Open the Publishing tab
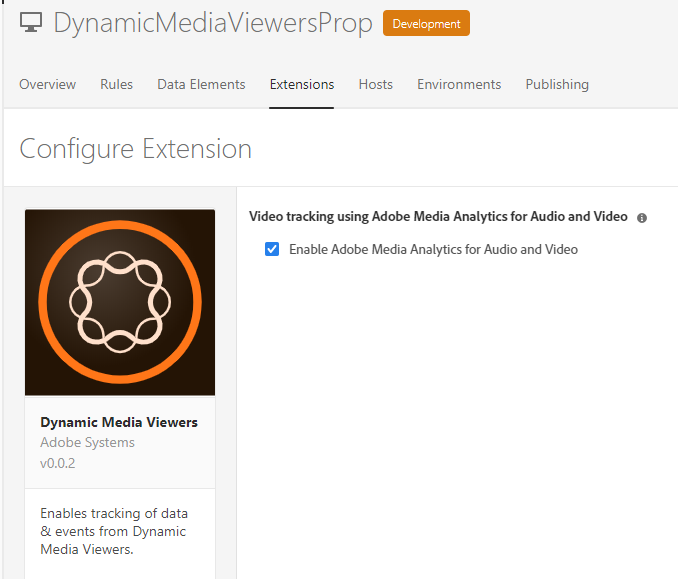Screen dimensions: 678x579 (x=557, y=84)
